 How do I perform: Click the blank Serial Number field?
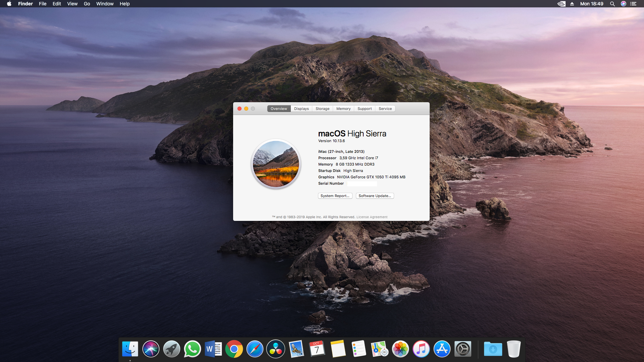[362, 184]
